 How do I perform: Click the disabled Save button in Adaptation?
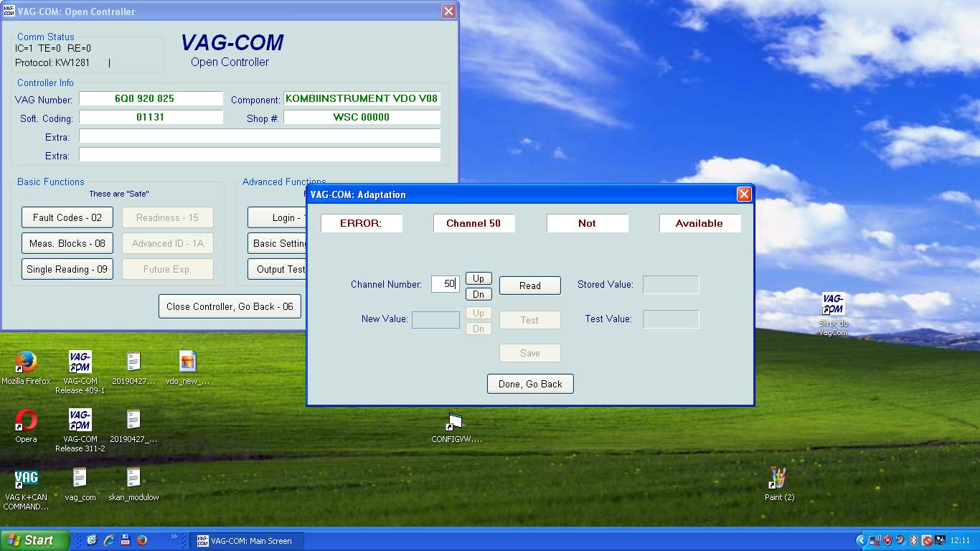[530, 353]
